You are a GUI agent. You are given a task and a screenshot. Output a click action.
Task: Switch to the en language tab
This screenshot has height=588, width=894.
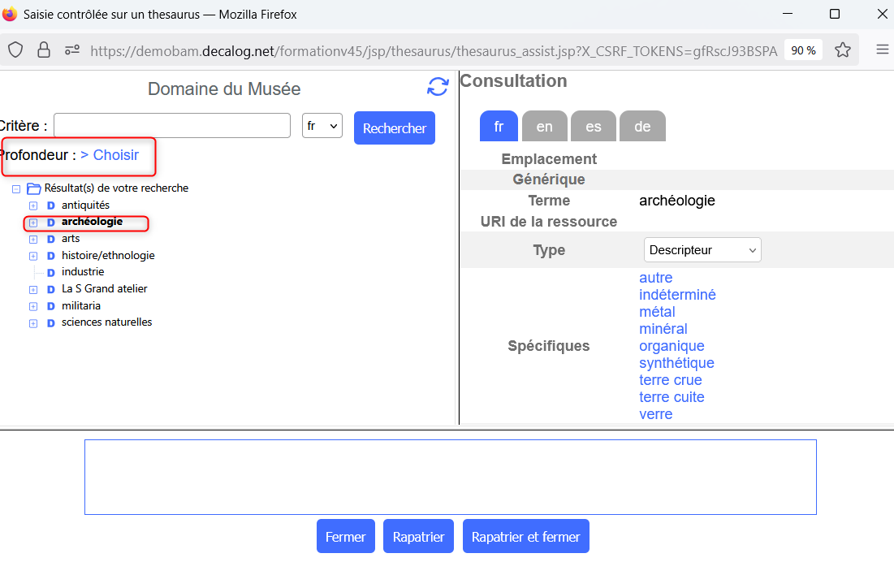click(x=544, y=127)
